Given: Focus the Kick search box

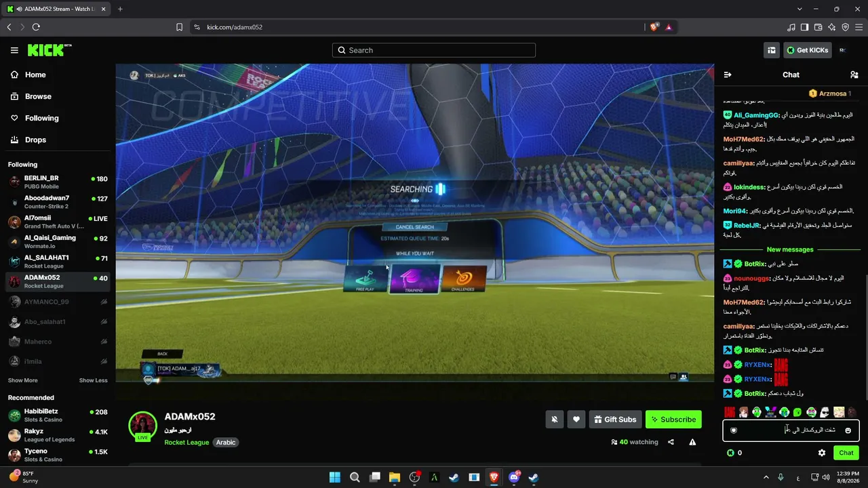Looking at the screenshot, I should (x=434, y=50).
